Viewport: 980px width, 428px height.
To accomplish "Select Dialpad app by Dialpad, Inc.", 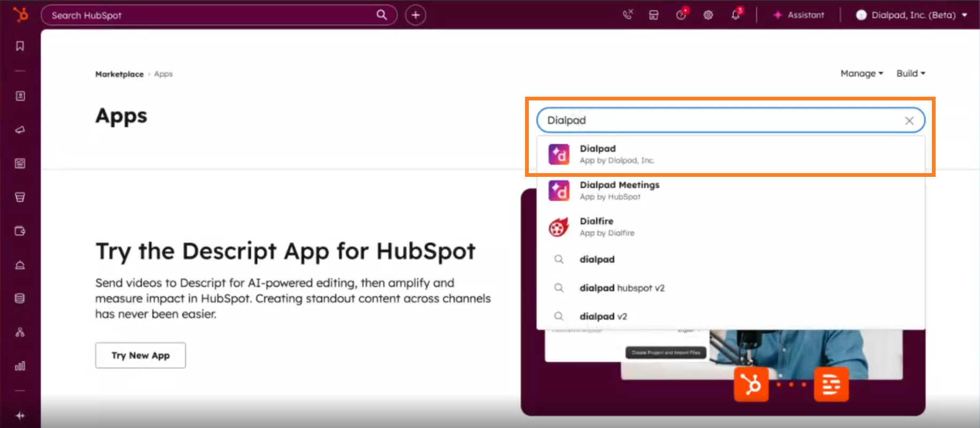I will (x=731, y=154).
